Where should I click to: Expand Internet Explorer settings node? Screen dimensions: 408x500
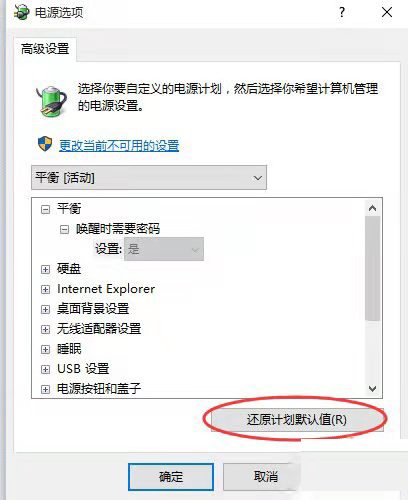(45, 289)
